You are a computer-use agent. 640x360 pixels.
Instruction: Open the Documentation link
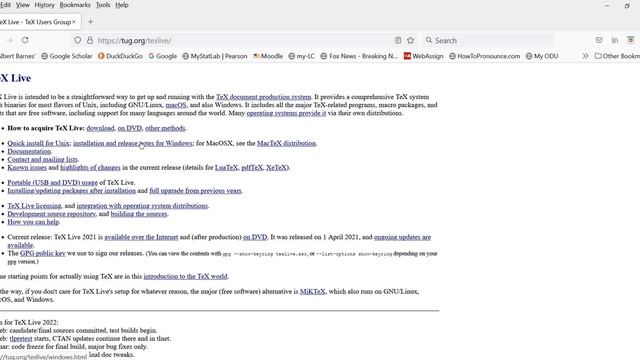(x=29, y=151)
